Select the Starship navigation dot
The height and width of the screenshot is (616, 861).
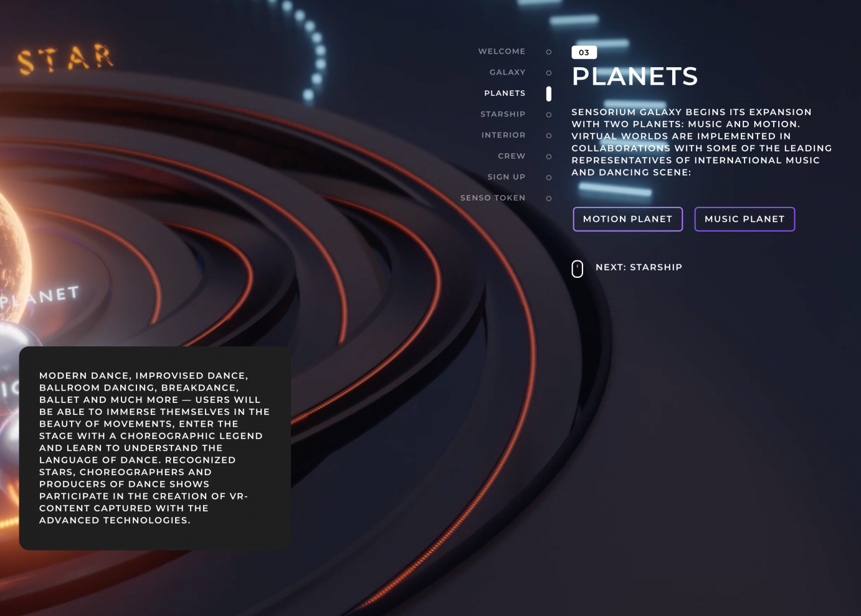click(548, 115)
